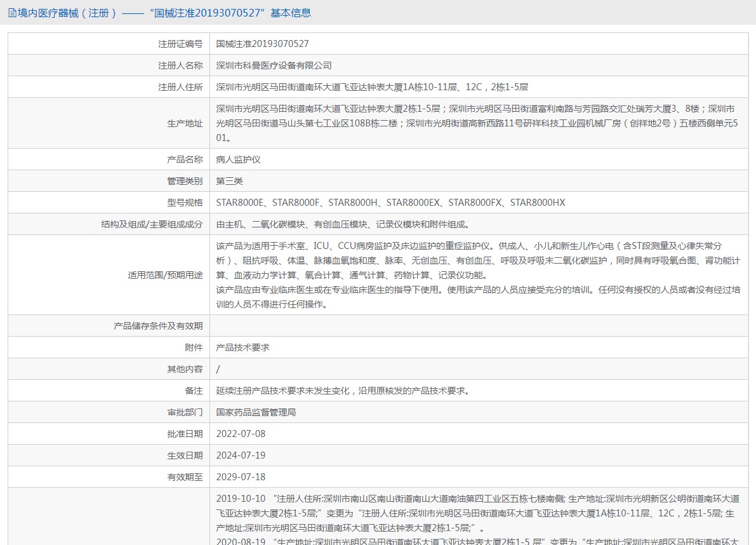Select expiry date 2029-07-18
The image size is (756, 545).
(241, 478)
